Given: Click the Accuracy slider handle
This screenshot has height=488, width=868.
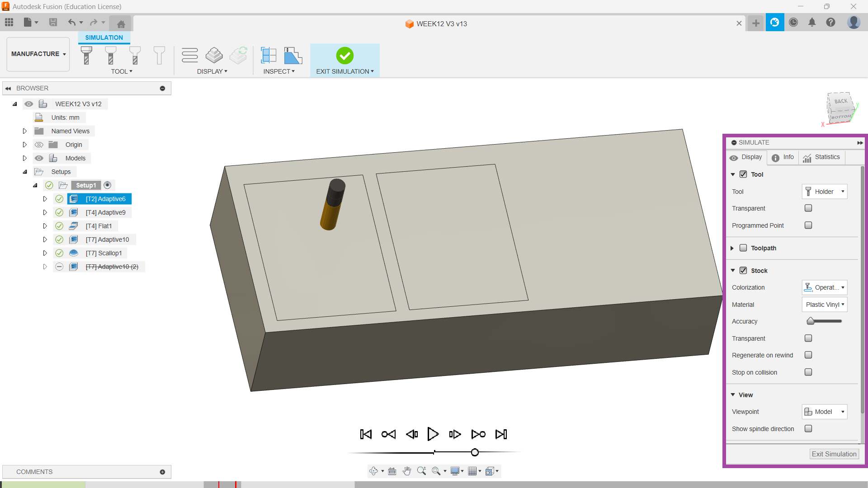Looking at the screenshot, I should tap(811, 321).
